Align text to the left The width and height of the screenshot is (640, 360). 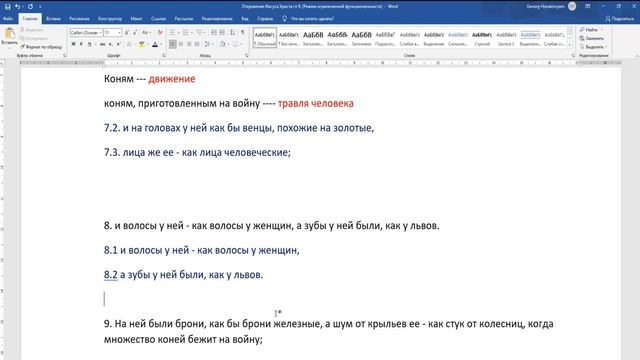tap(173, 44)
